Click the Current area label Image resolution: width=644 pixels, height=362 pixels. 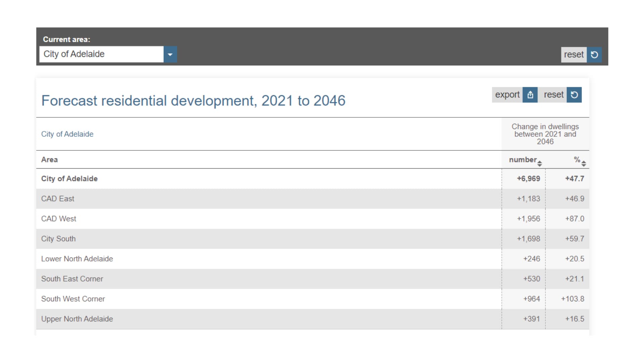point(66,40)
